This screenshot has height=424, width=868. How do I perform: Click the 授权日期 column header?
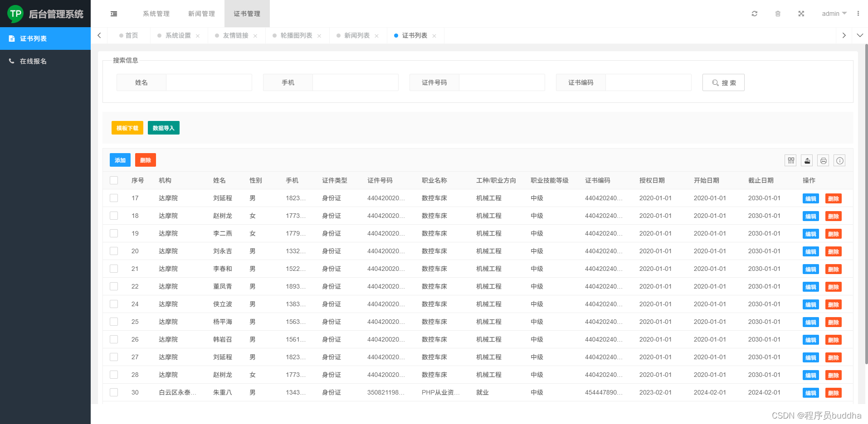click(x=652, y=180)
